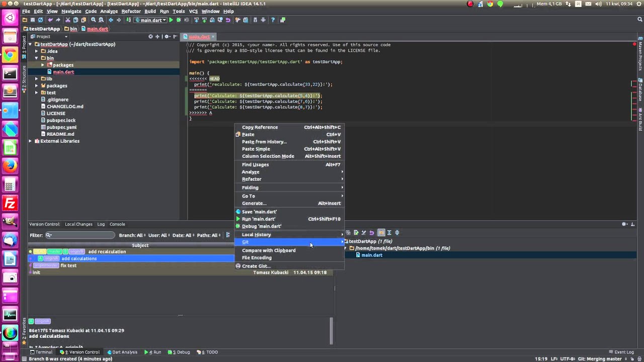The height and width of the screenshot is (362, 644).
Task: Open the User: All filter dropdown
Action: 159,235
